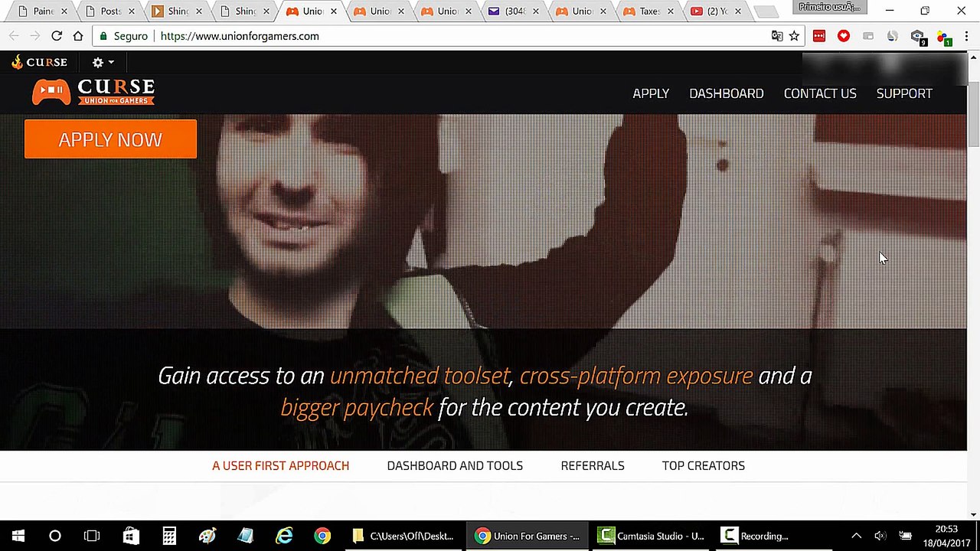Click the pinned Chrome icon on taskbar
Image resolution: width=980 pixels, height=551 pixels.
[322, 536]
